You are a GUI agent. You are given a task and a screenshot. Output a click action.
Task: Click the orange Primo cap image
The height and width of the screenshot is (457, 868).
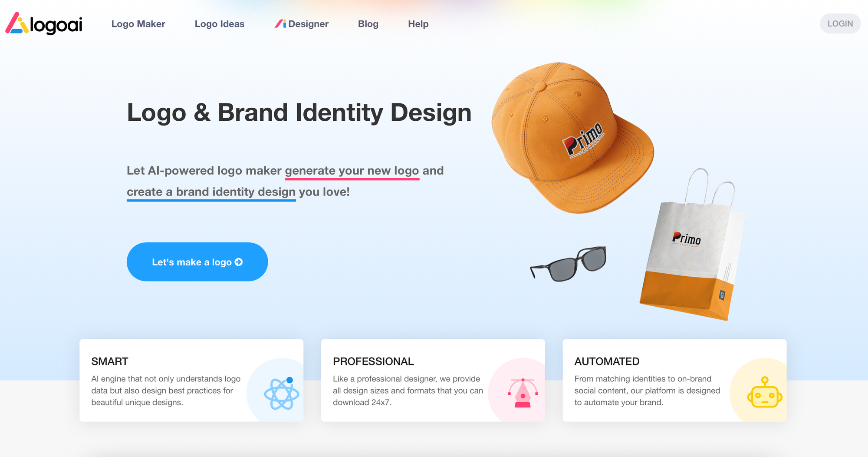coord(572,138)
